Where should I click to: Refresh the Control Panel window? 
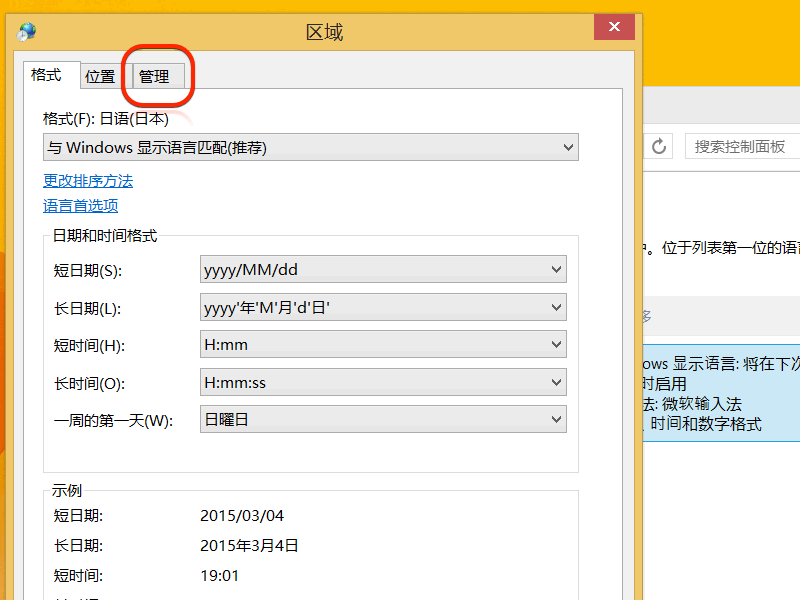pos(659,147)
